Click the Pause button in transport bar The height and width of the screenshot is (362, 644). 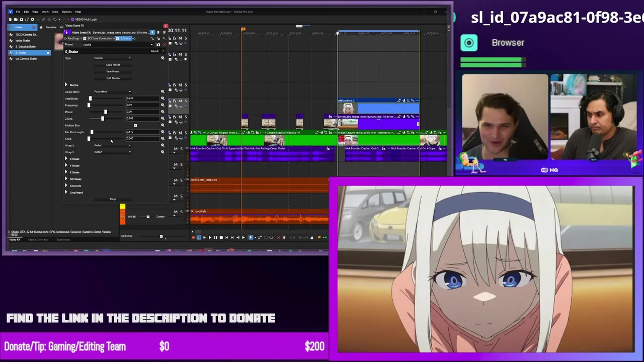(215, 237)
